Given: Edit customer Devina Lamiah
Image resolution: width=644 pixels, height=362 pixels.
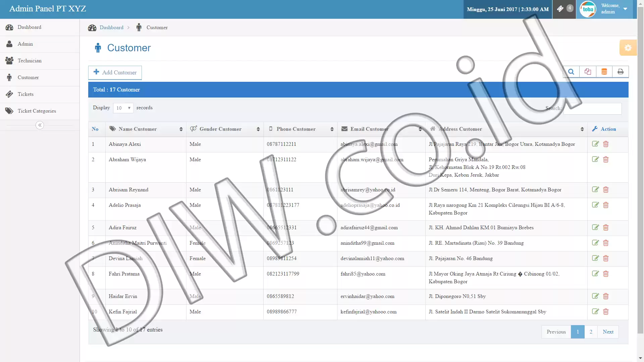Looking at the screenshot, I should click(x=595, y=258).
